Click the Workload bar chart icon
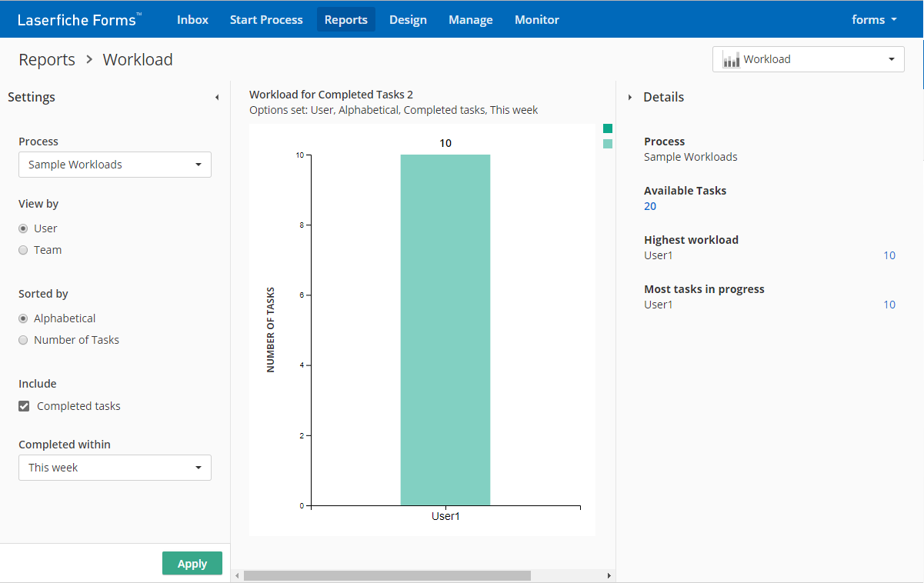The width and height of the screenshot is (924, 583). [x=731, y=60]
